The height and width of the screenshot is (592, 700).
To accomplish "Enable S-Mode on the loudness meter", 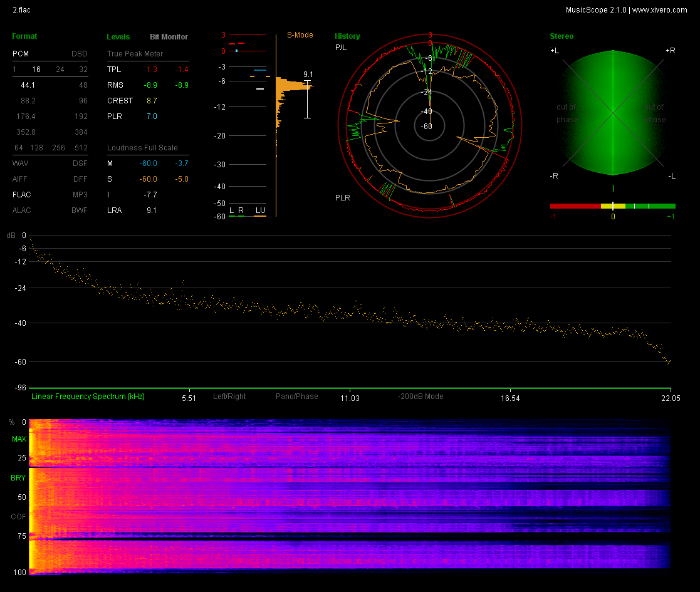I will point(300,35).
